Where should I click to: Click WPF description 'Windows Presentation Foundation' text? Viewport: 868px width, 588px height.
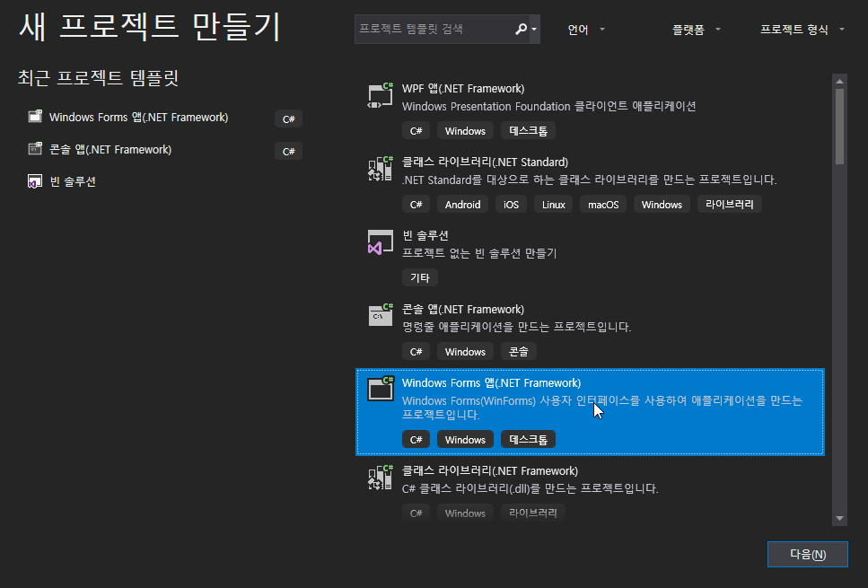(486, 106)
